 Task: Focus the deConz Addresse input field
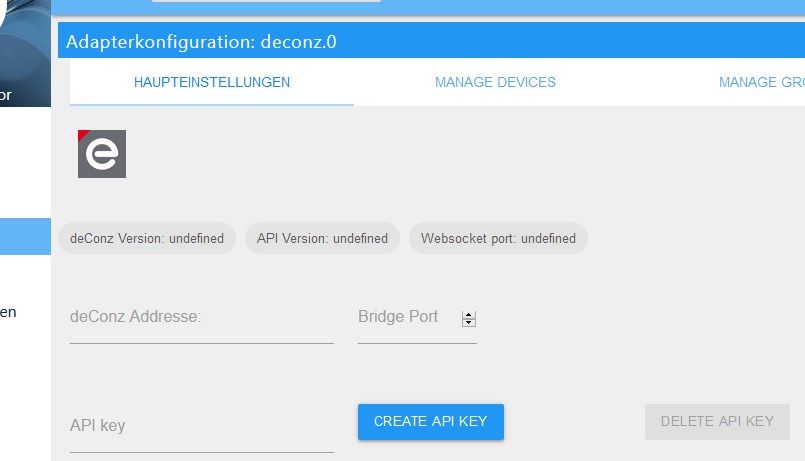(201, 318)
